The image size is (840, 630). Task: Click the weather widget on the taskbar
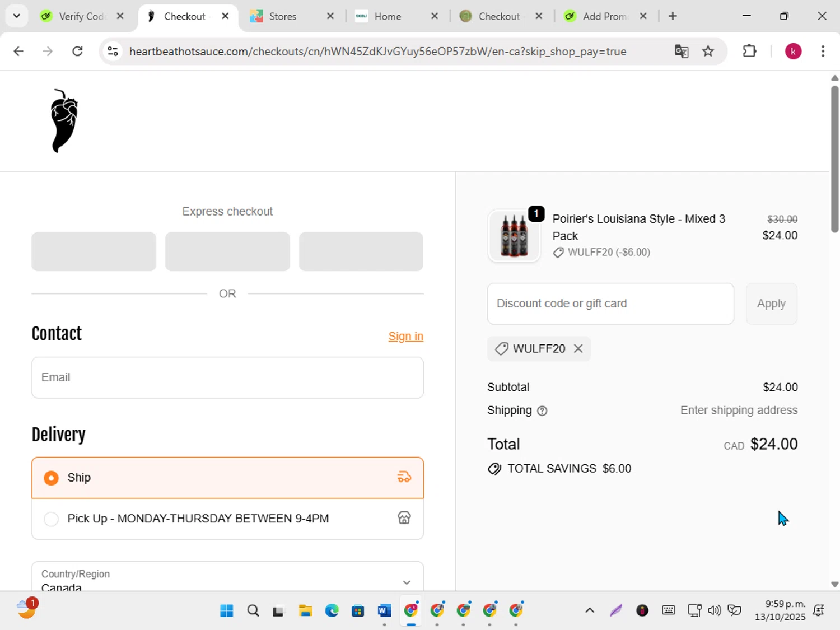point(27,609)
